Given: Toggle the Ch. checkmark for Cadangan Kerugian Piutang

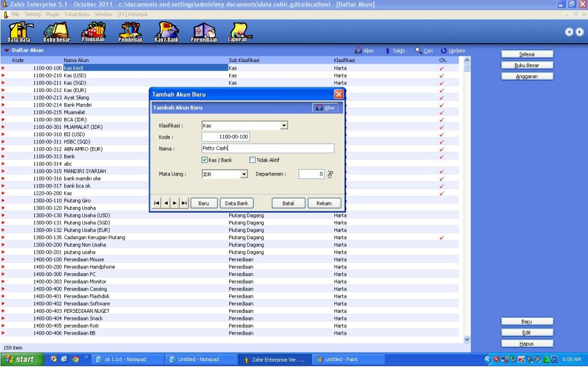Looking at the screenshot, I should click(442, 237).
